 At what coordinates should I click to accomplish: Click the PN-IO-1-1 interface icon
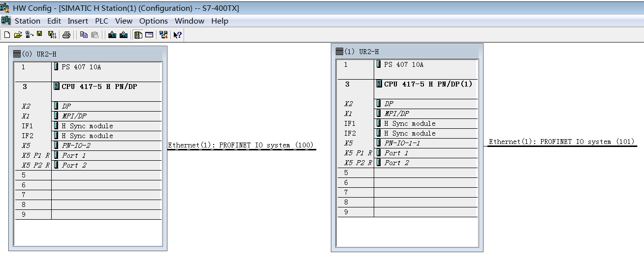coord(379,143)
